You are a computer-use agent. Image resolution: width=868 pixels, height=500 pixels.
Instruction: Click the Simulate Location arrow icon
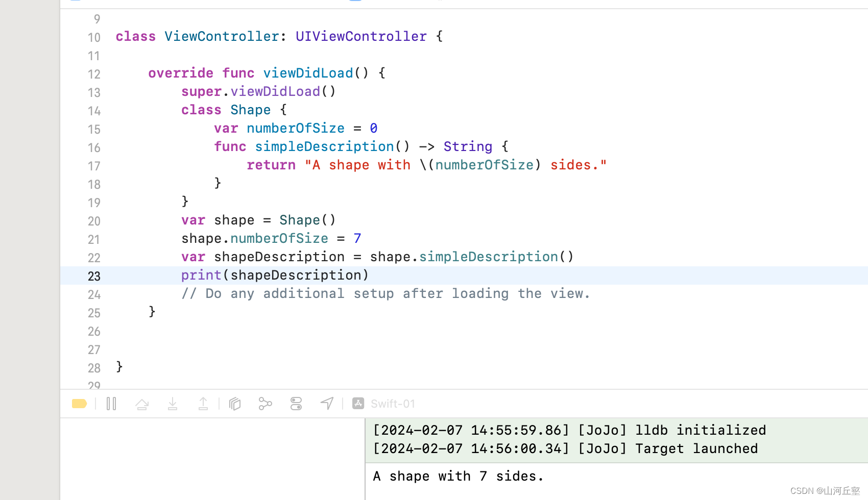point(327,404)
